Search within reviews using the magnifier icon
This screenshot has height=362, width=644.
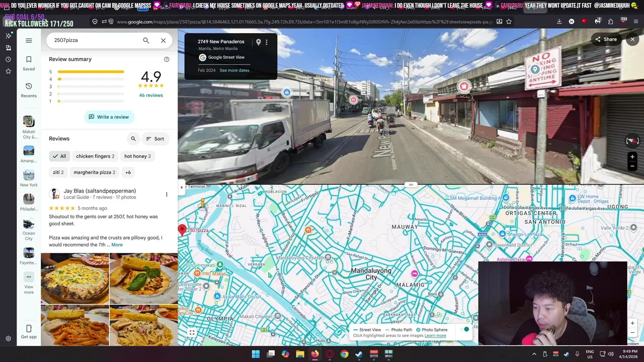(x=133, y=139)
